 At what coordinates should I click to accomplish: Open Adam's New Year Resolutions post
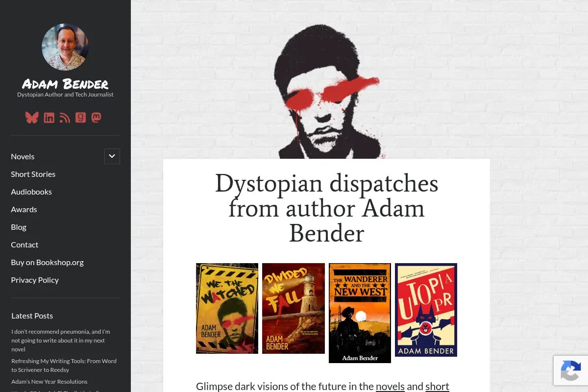tap(49, 381)
